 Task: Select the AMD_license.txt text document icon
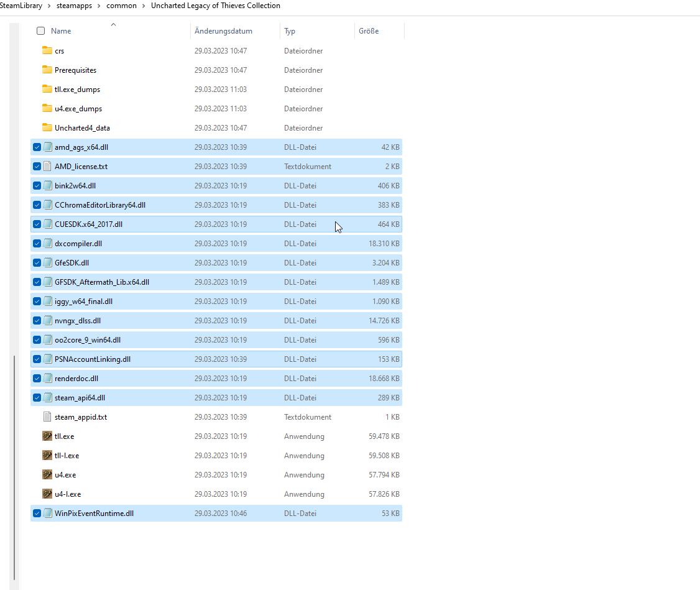48,166
